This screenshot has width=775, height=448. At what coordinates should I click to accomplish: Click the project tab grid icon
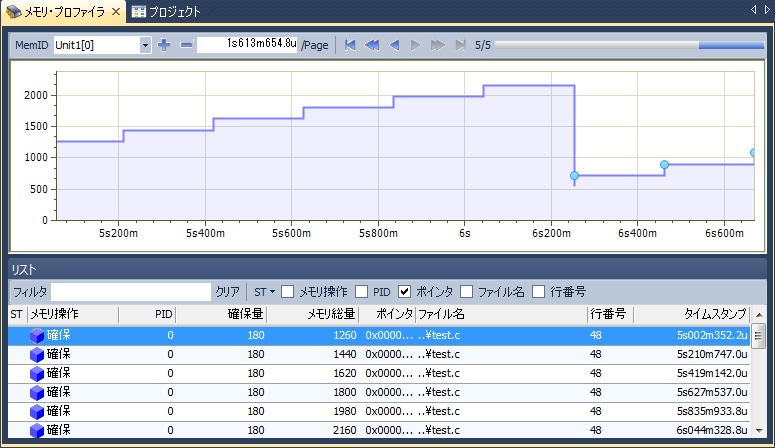pyautogui.click(x=139, y=11)
